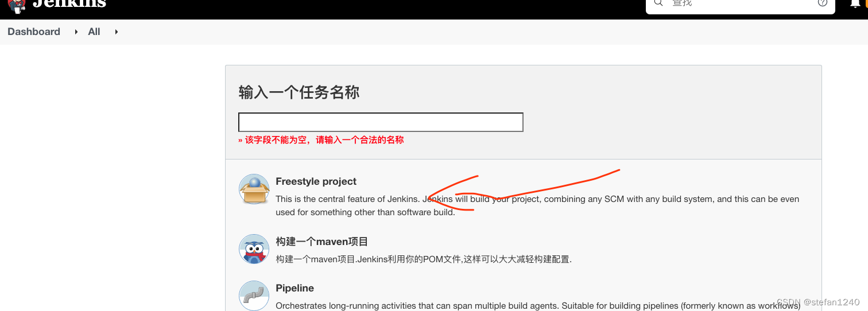Click the Jenkins butler logo icon
This screenshot has width=868, height=311.
pos(17,5)
